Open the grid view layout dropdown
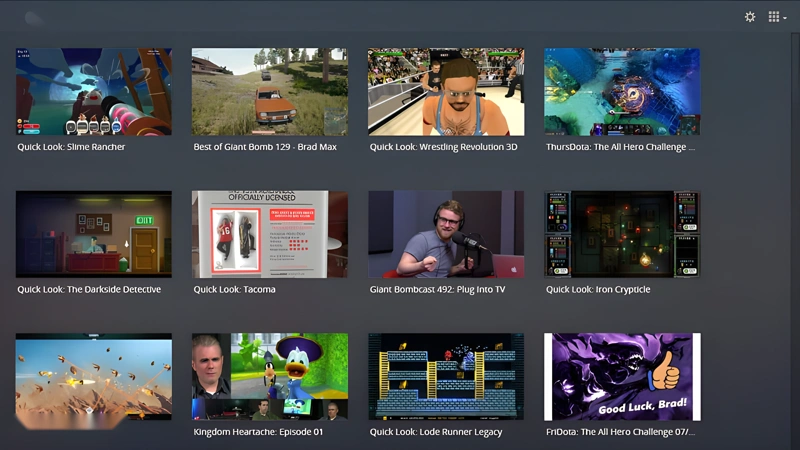 coord(777,17)
